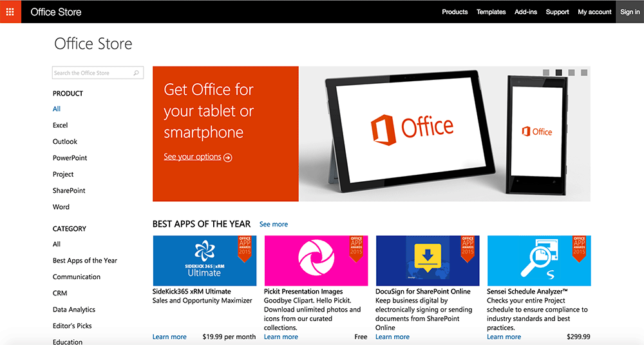
Task: Click the Office tablet banner image
Action: (x=445, y=134)
